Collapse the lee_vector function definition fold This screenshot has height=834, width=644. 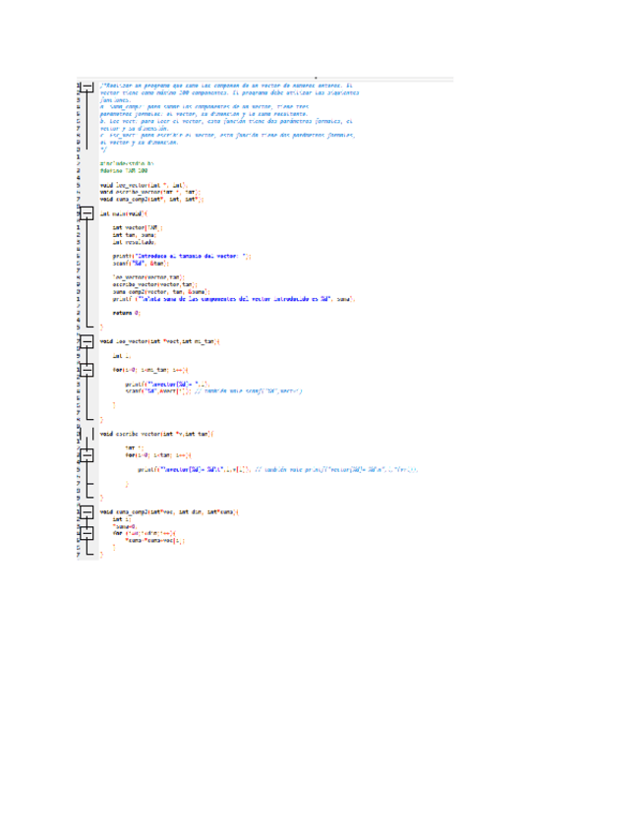(x=86, y=340)
